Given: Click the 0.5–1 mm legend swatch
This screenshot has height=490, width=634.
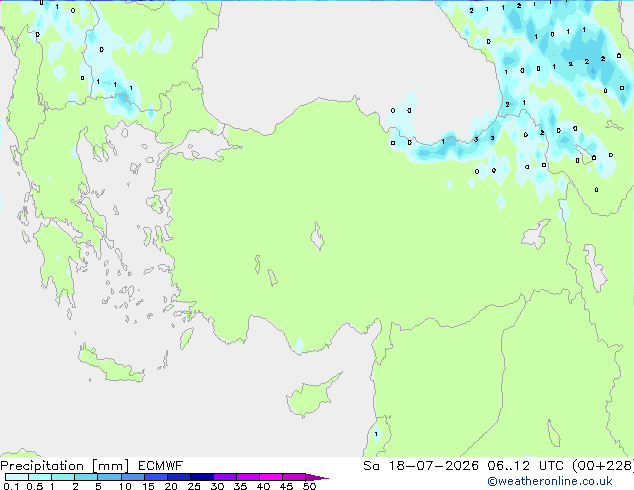Looking at the screenshot, I should point(40,477).
